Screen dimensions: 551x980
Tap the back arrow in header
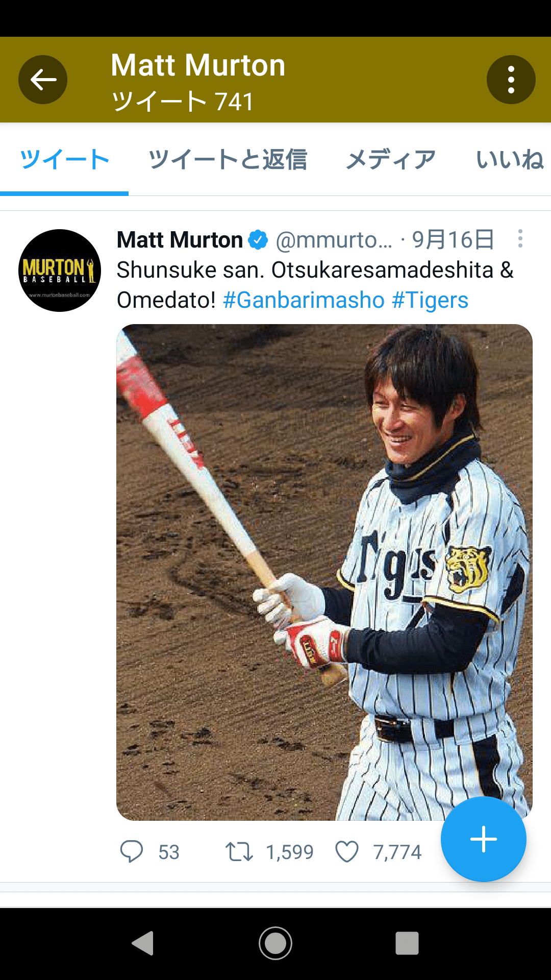tap(43, 80)
